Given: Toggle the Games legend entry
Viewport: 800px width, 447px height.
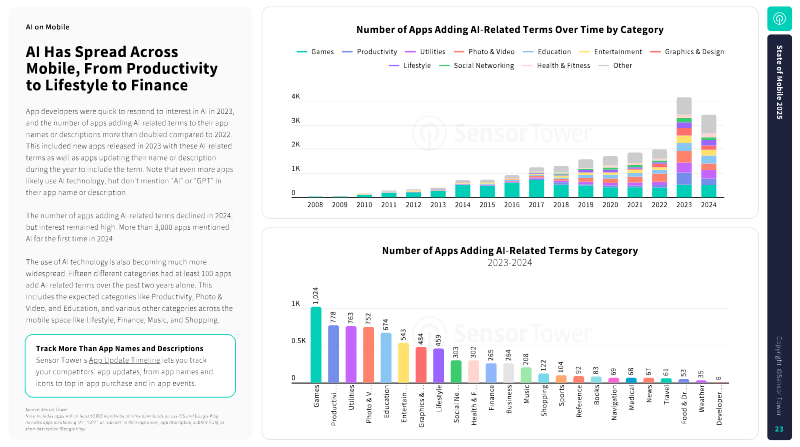Looking at the screenshot, I should pyautogui.click(x=315, y=52).
